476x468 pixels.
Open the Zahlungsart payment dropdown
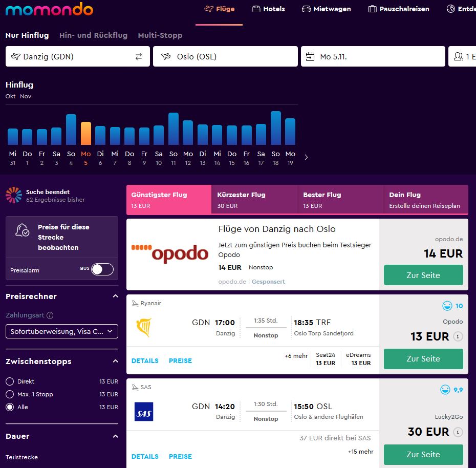pos(62,331)
